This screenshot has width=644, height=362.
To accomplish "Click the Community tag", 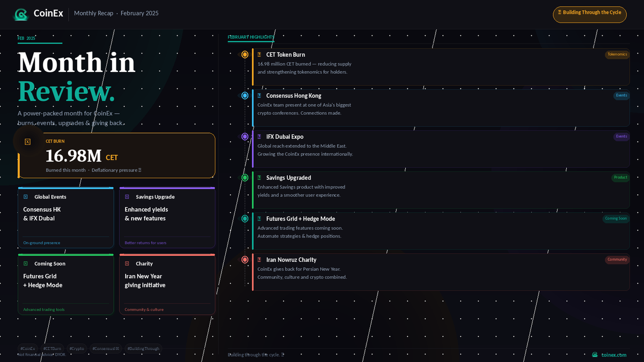I will (x=617, y=260).
